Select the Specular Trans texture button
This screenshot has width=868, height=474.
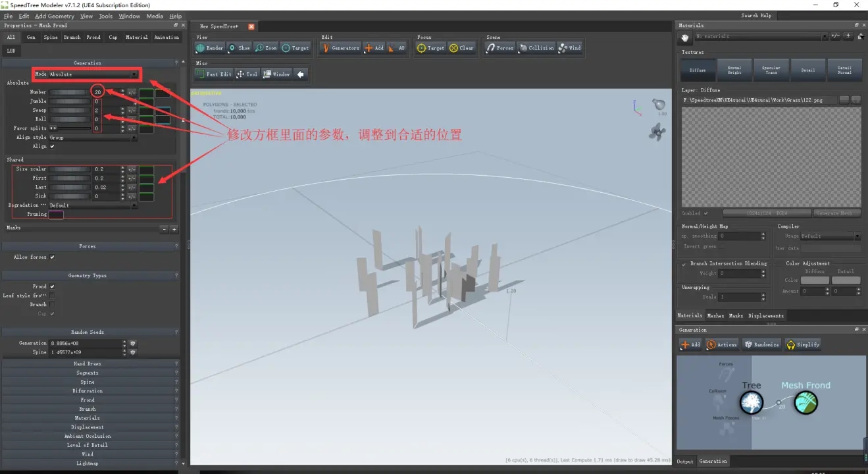point(771,70)
